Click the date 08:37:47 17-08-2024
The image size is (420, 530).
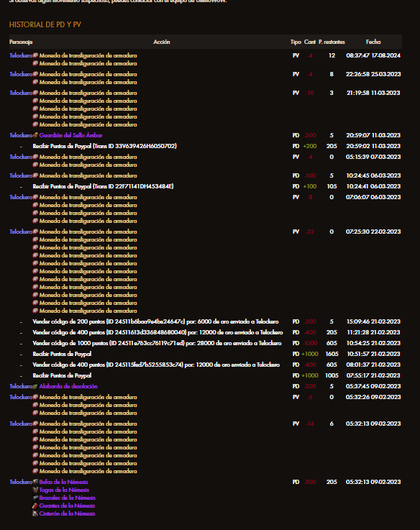point(373,55)
